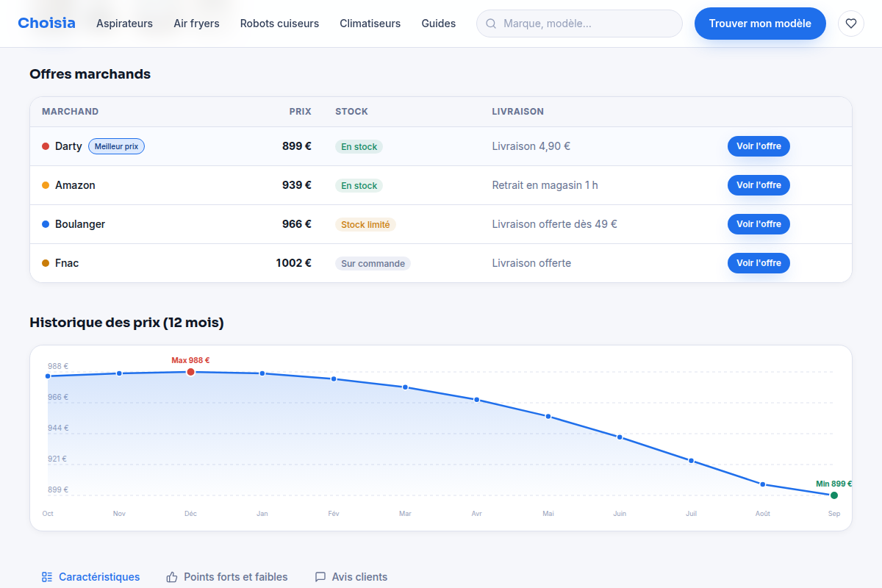
Task: Click the speech bubble icon beside Avis clients
Action: pos(320,577)
